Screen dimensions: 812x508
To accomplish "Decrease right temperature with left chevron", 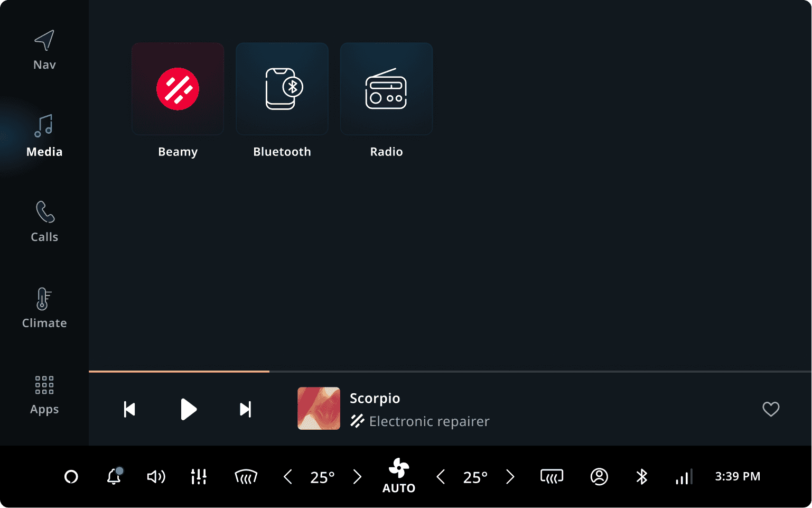I will point(441,477).
